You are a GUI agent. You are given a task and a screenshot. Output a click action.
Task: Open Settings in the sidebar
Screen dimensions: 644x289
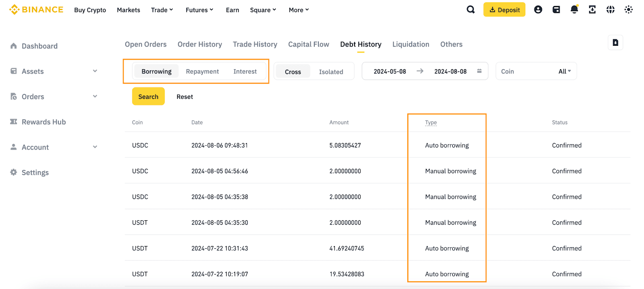[35, 172]
